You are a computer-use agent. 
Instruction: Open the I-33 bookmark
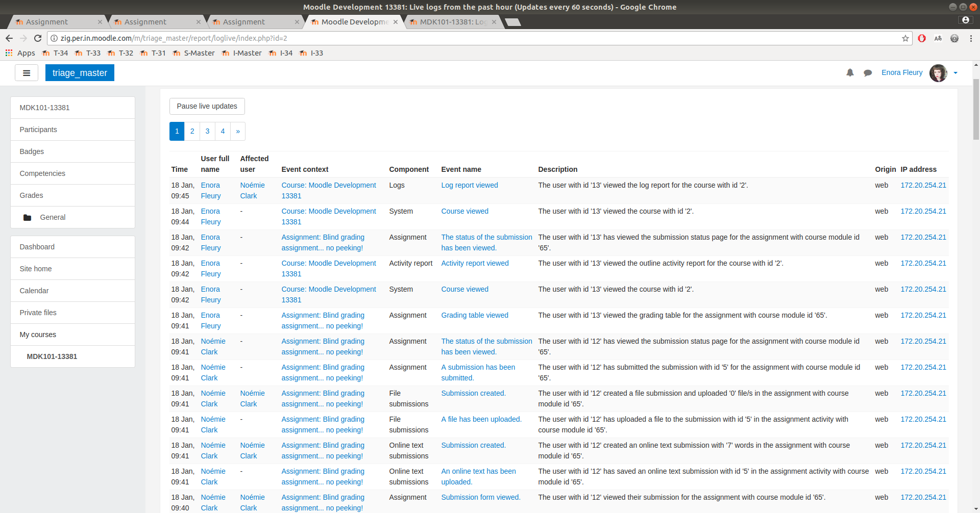click(311, 53)
